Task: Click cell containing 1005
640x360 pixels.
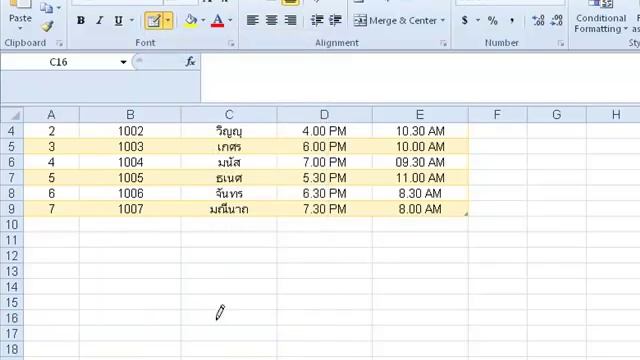Action: pyautogui.click(x=130, y=178)
